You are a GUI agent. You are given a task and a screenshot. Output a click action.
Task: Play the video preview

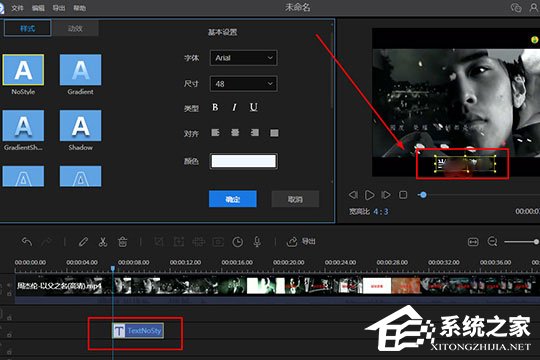[x=369, y=195]
